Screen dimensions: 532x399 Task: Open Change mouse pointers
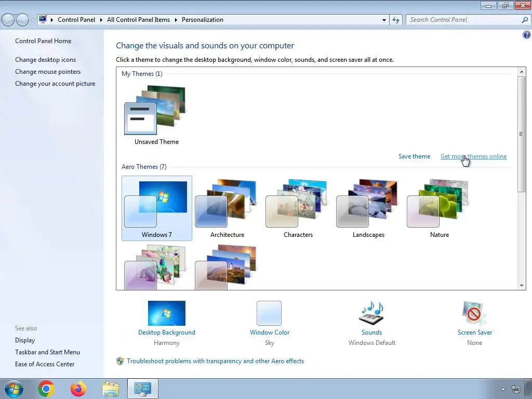click(x=48, y=72)
